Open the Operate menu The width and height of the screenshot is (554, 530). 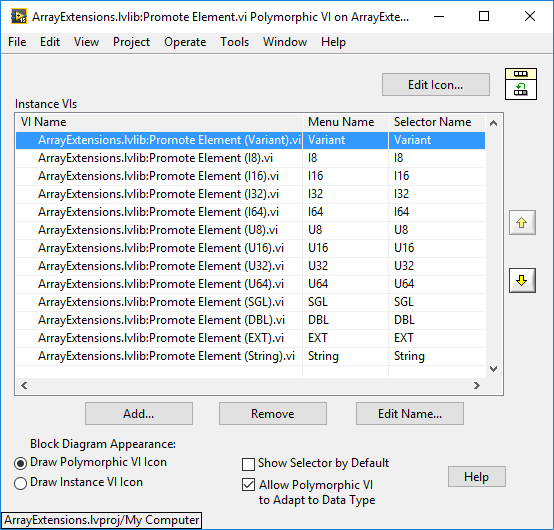(185, 42)
